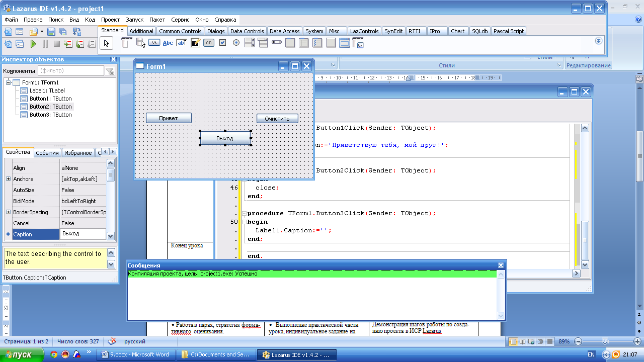644x362 pixels.
Task: Click the AutoSize property value False
Action: (83, 190)
